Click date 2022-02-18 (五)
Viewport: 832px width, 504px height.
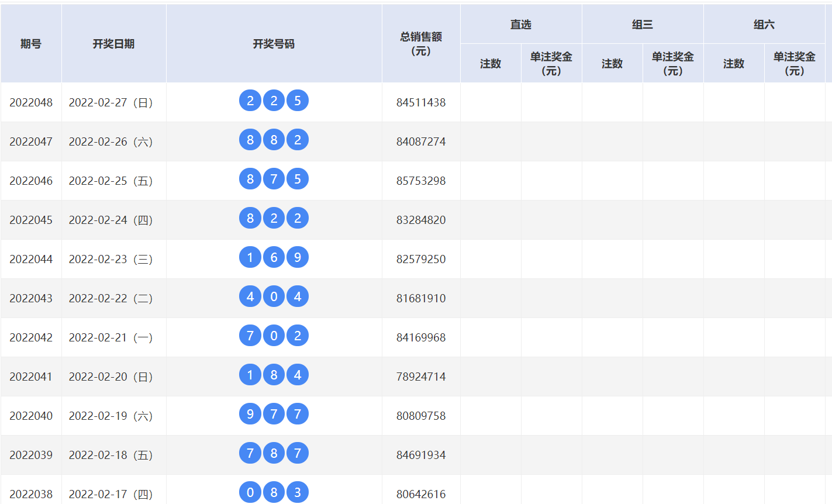[x=111, y=455]
